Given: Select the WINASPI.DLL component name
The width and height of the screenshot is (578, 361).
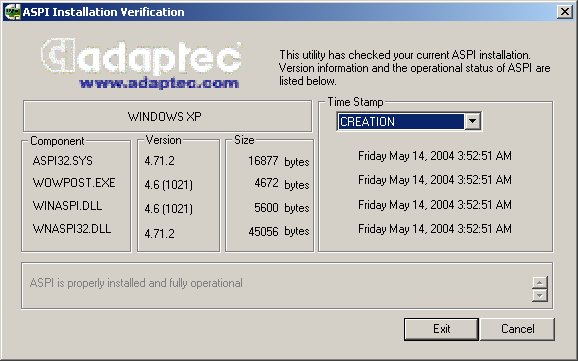Looking at the screenshot, I should coord(67,206).
